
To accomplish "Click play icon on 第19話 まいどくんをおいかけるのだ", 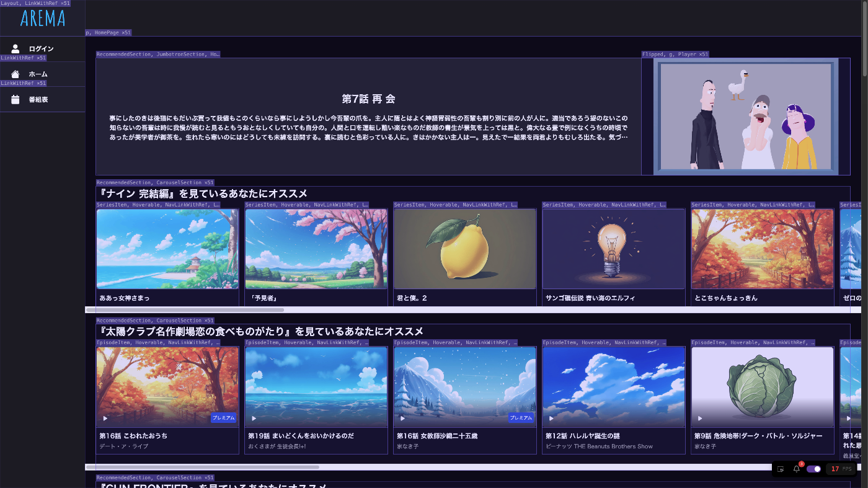I will pyautogui.click(x=254, y=419).
